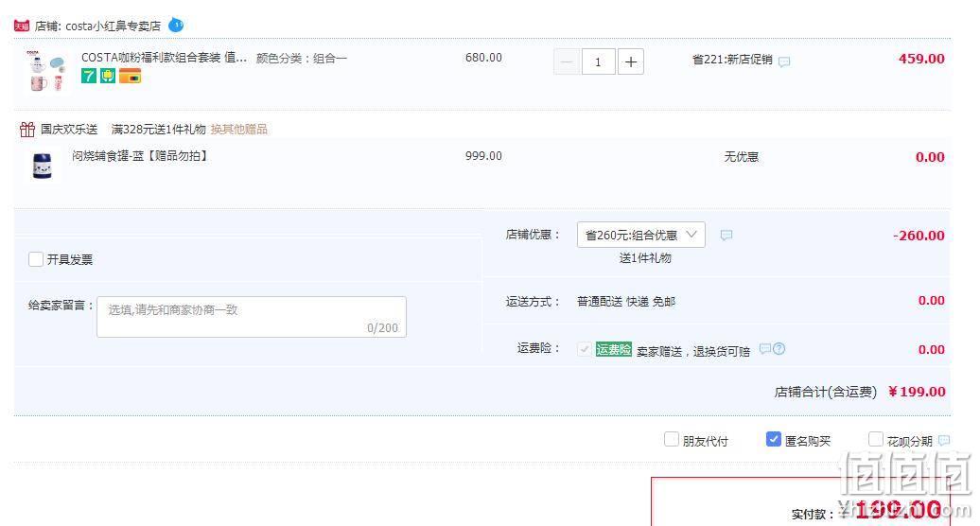Click the comment icon beside 省221:新店促销
980x526 pixels.
point(784,61)
